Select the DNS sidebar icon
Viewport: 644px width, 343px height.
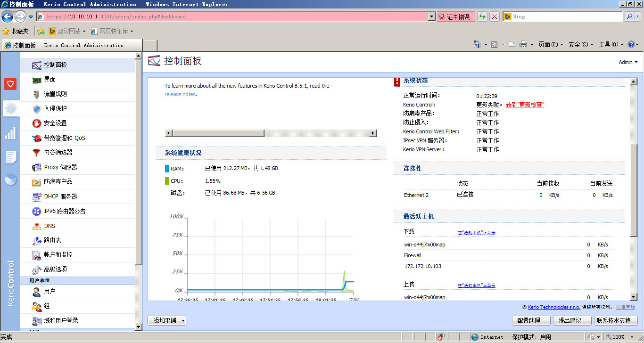pyautogui.click(x=37, y=226)
